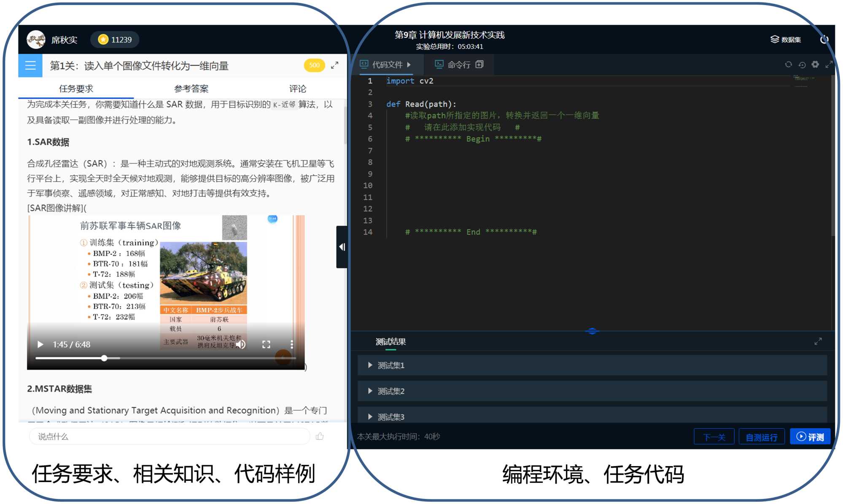Click the 说点什么 comment input field
The width and height of the screenshot is (843, 504).
point(169,437)
